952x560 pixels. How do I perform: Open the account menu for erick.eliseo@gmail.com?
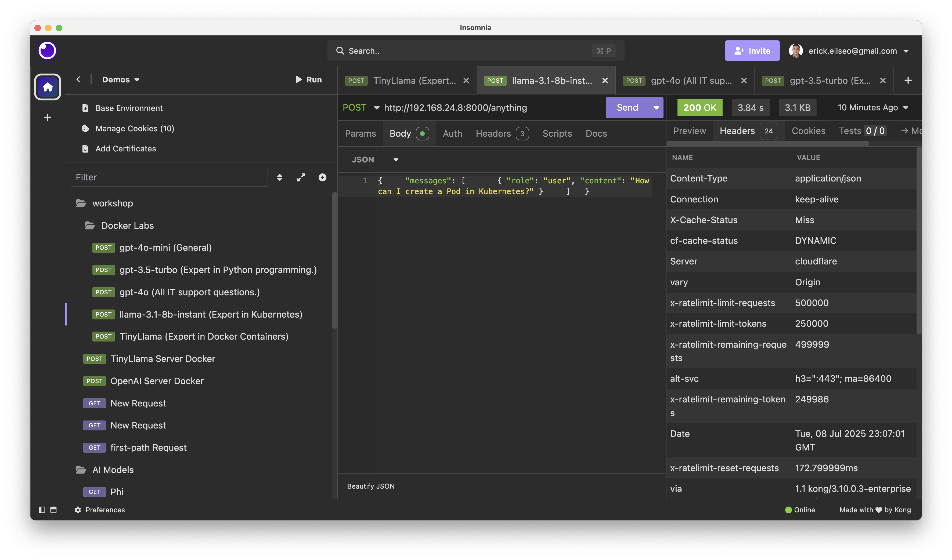click(849, 50)
